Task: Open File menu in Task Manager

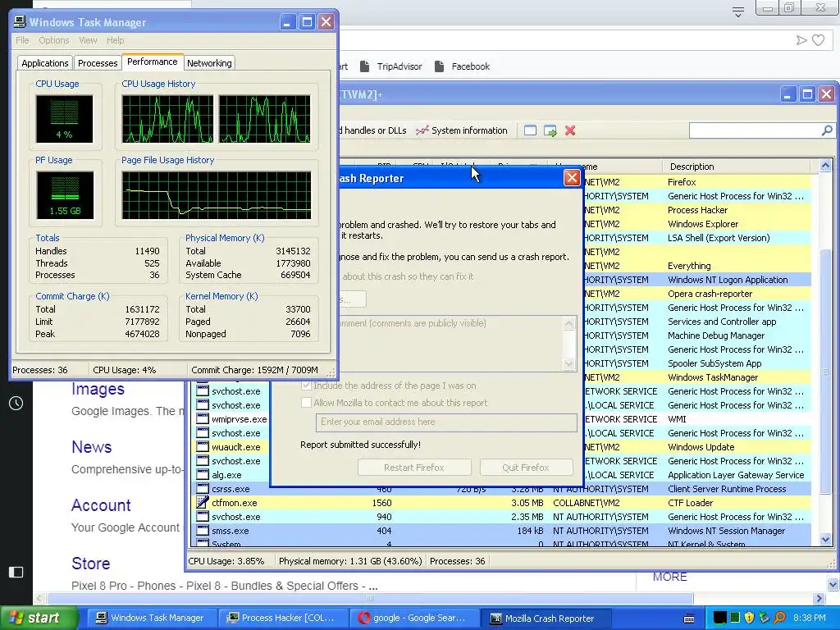Action: tap(22, 40)
